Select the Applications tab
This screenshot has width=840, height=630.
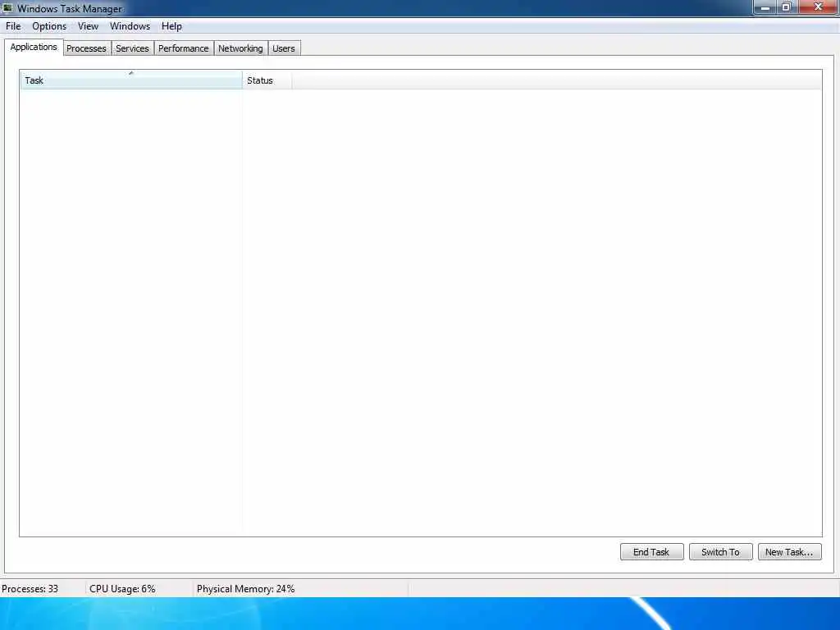[x=34, y=47]
